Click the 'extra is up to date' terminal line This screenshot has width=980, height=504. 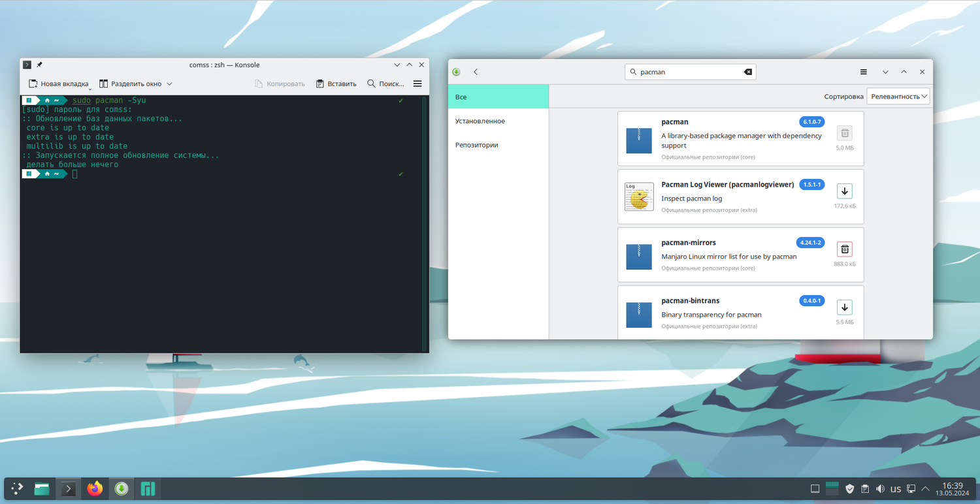[71, 137]
